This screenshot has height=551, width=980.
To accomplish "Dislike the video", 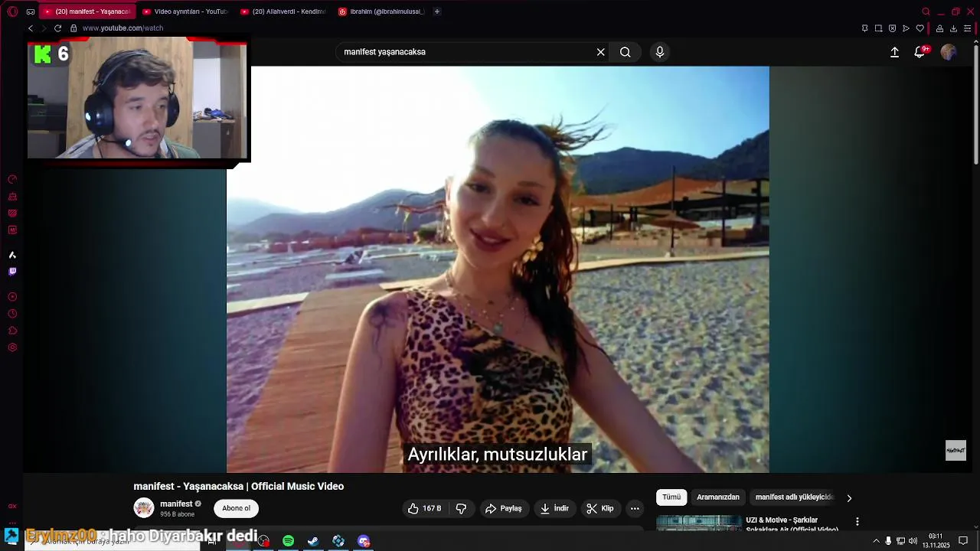I will coord(461,508).
